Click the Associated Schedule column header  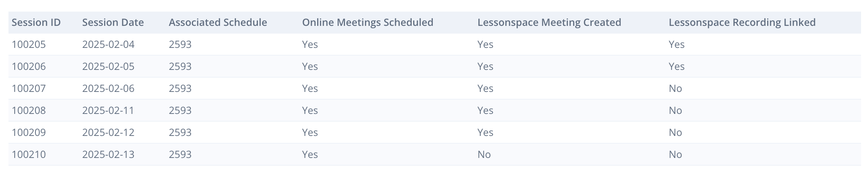(x=218, y=22)
